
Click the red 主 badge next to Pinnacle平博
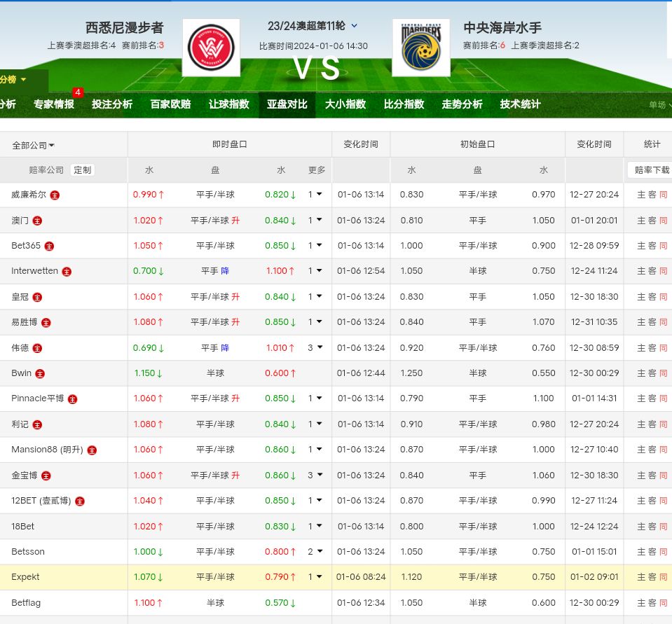coord(72,399)
